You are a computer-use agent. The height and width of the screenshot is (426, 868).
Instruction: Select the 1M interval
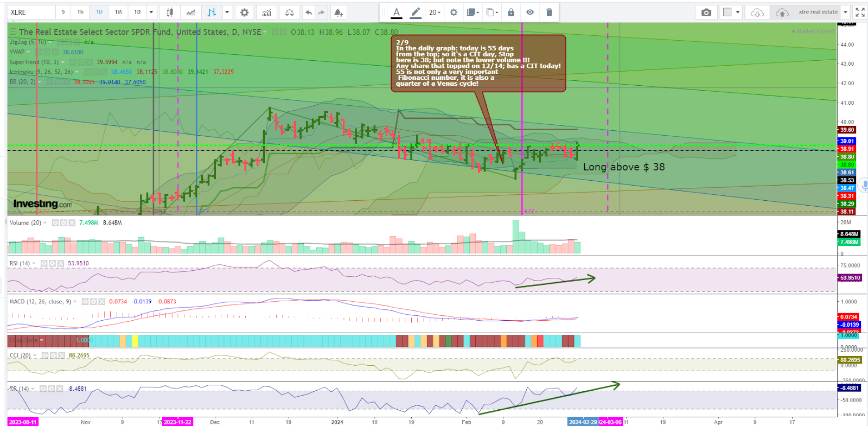click(118, 12)
